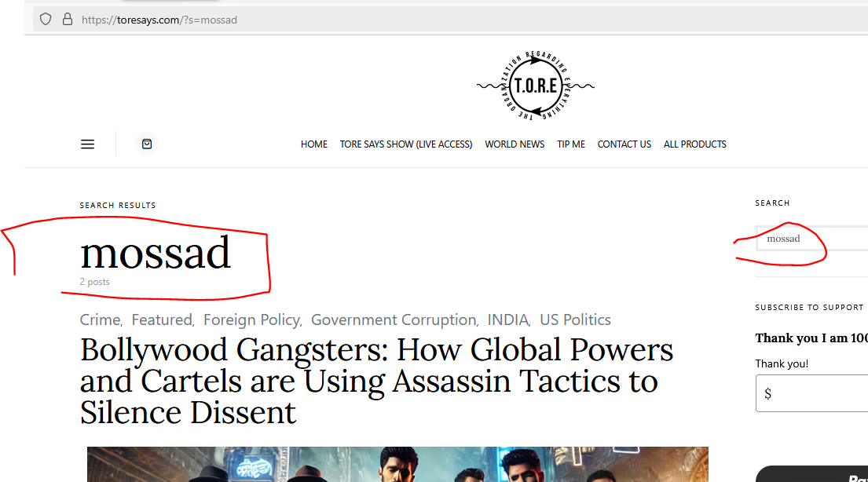The width and height of the screenshot is (868, 482).
Task: Open the TIP ME menu item
Action: click(571, 144)
